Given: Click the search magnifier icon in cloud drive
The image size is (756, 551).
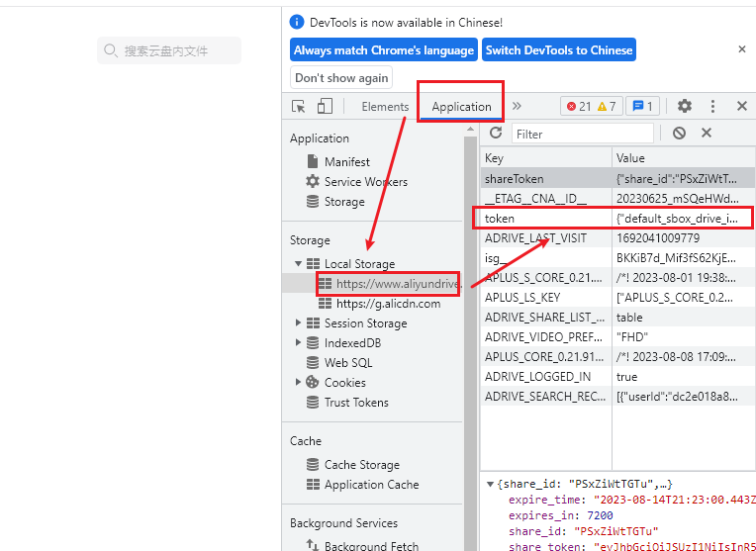Looking at the screenshot, I should (x=111, y=50).
